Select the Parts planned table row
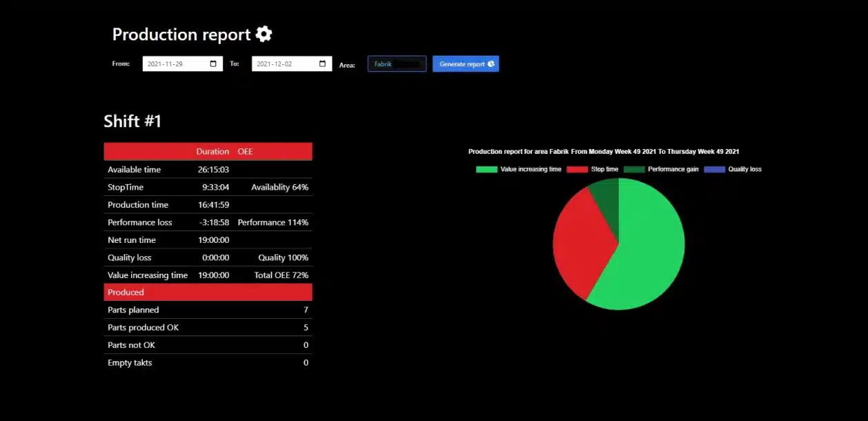This screenshot has width=868, height=421. click(208, 310)
